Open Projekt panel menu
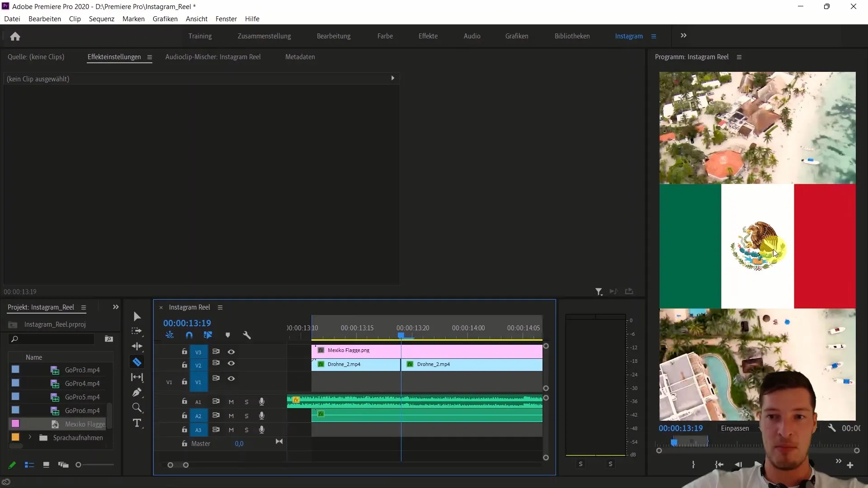 click(84, 307)
